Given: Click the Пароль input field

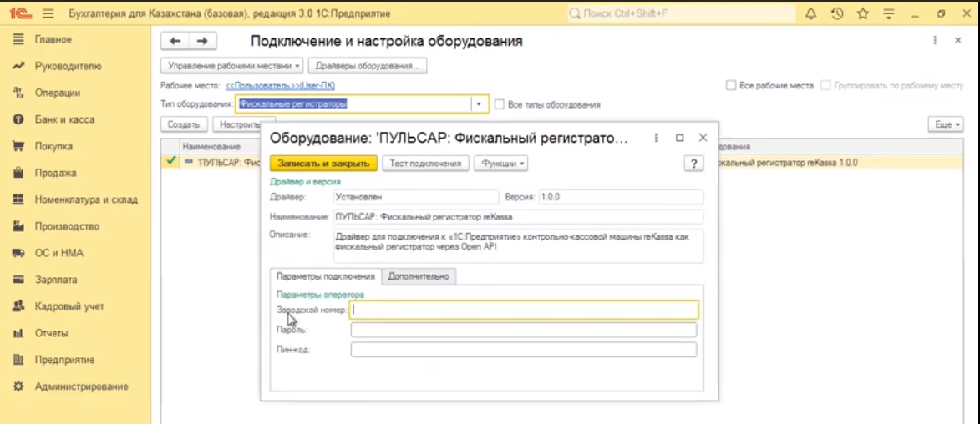Looking at the screenshot, I should coord(524,330).
